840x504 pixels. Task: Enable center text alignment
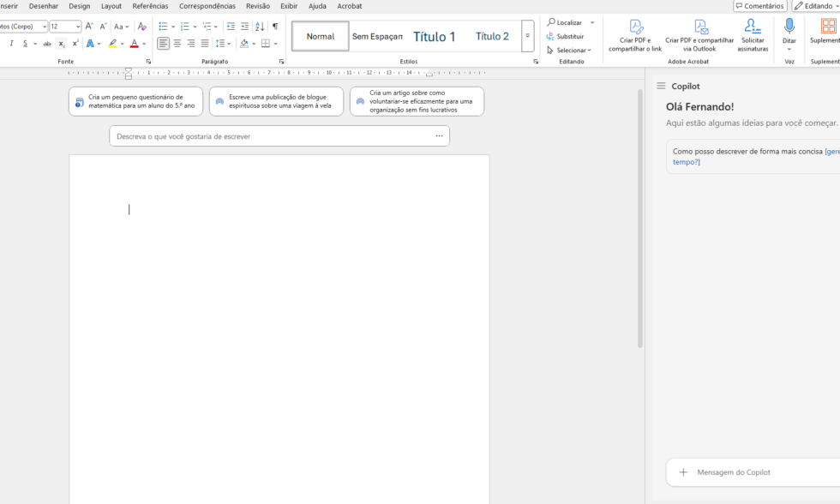click(177, 43)
